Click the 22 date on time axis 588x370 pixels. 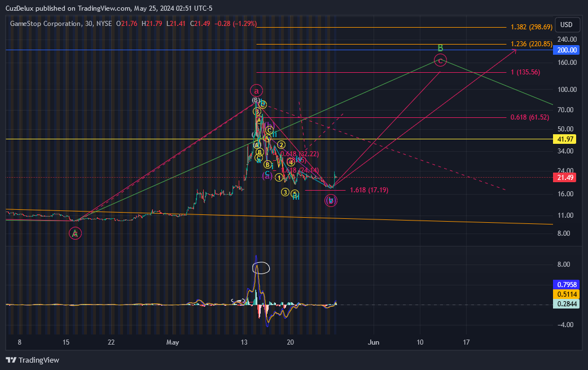click(111, 342)
